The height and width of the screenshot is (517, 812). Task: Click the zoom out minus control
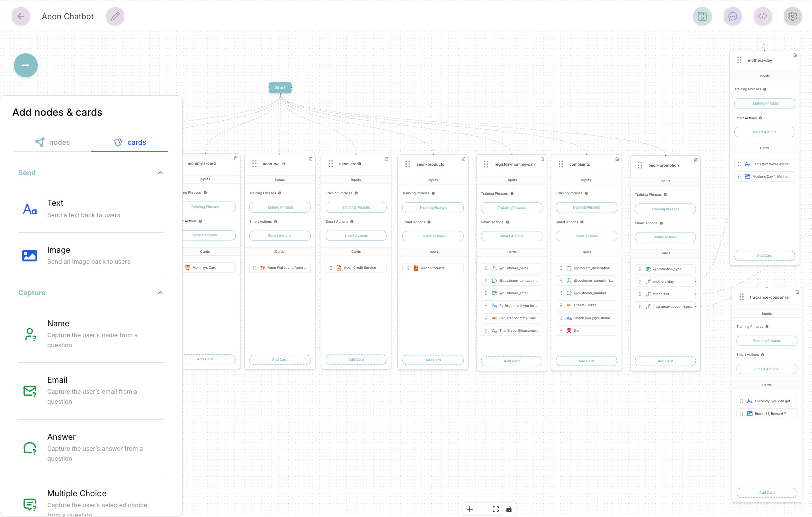[483, 509]
